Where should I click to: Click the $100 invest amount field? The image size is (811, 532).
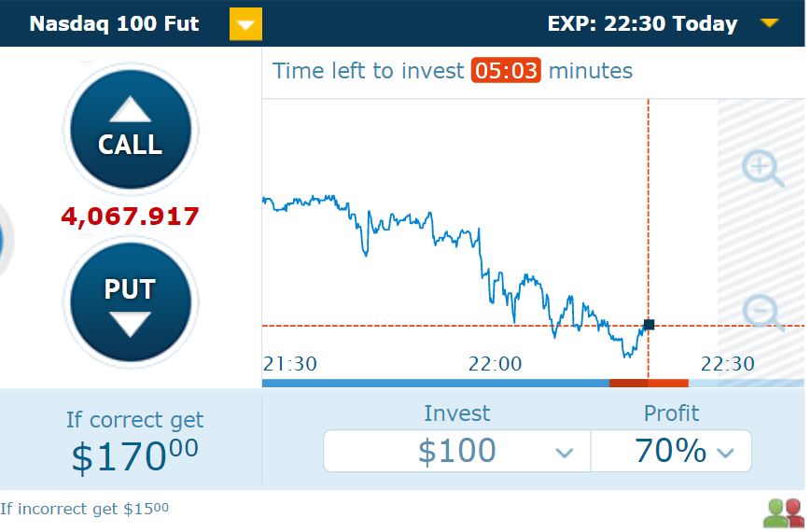457,451
